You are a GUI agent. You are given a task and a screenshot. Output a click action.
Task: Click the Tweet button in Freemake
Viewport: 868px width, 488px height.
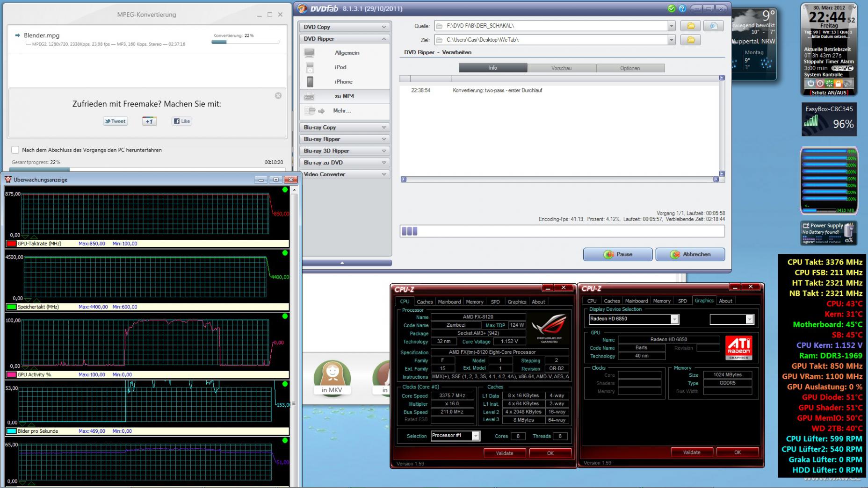click(x=115, y=121)
